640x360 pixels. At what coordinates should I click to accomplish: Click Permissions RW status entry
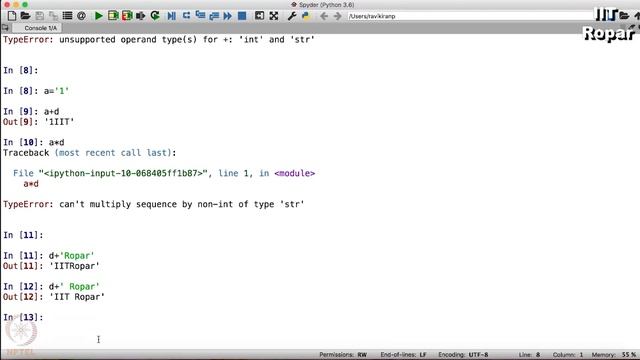[x=343, y=355]
